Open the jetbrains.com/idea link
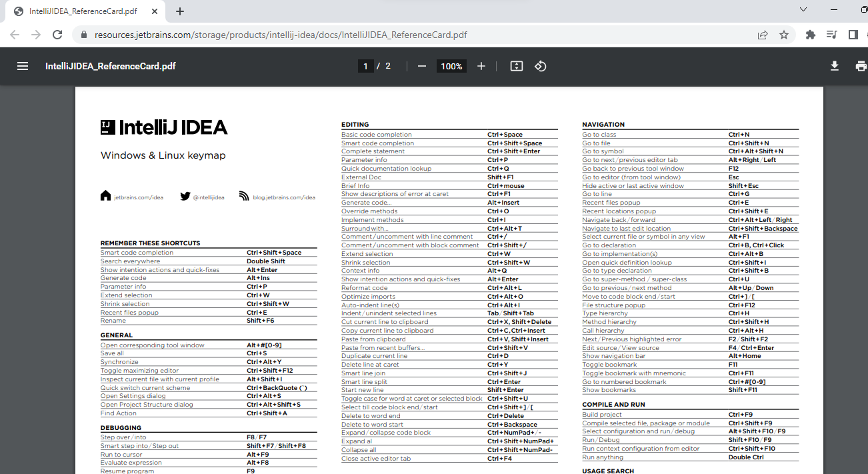Screen dimensions: 868x474 [139, 197]
